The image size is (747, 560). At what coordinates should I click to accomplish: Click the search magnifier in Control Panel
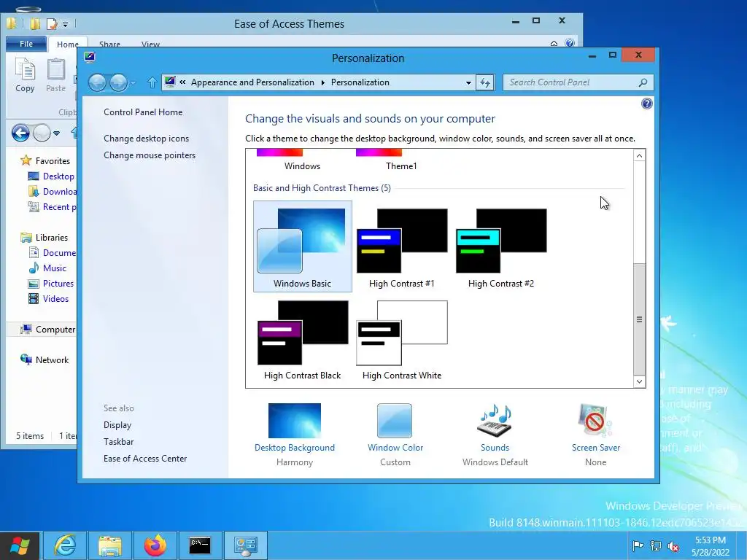click(x=643, y=82)
